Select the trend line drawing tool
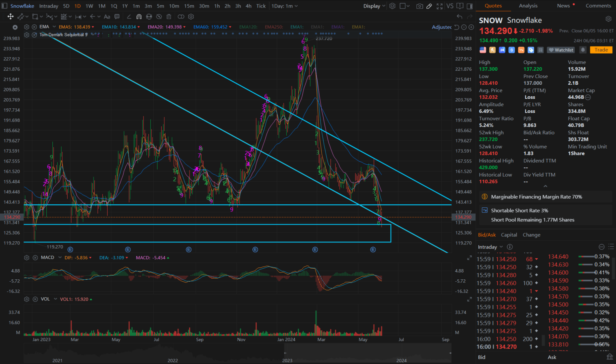The height and width of the screenshot is (364, 616). click(x=21, y=16)
